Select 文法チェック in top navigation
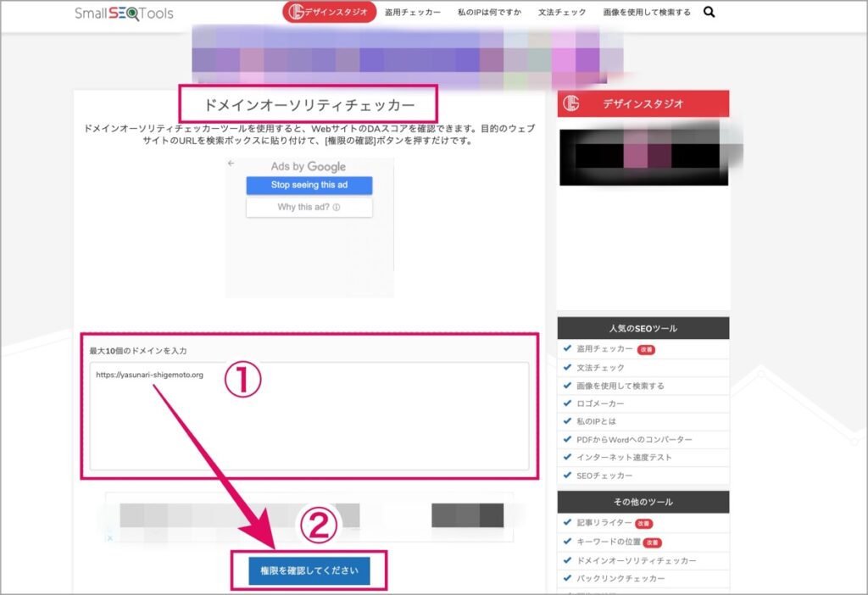The width and height of the screenshot is (868, 595). click(562, 12)
